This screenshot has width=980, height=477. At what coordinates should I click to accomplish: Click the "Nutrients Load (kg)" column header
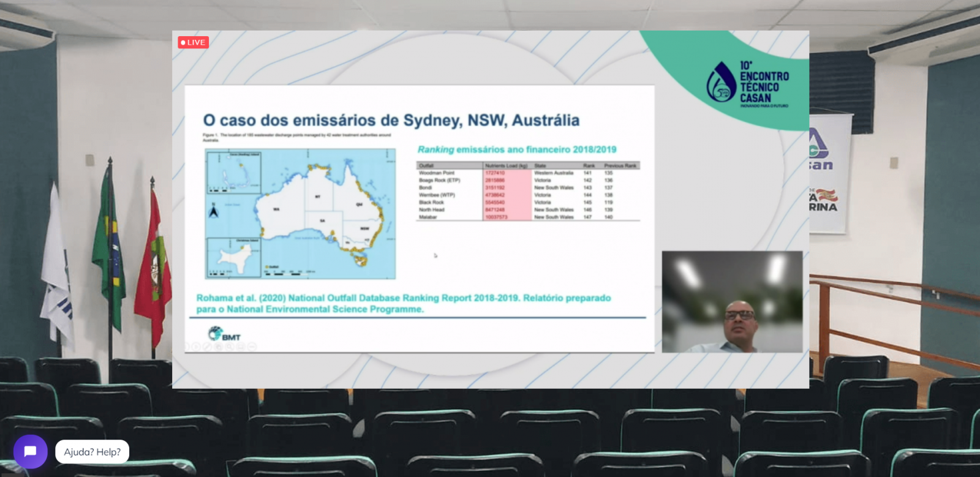click(x=506, y=165)
